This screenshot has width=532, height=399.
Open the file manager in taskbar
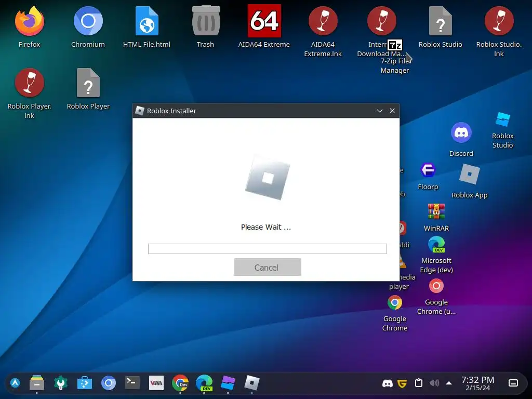(x=37, y=383)
